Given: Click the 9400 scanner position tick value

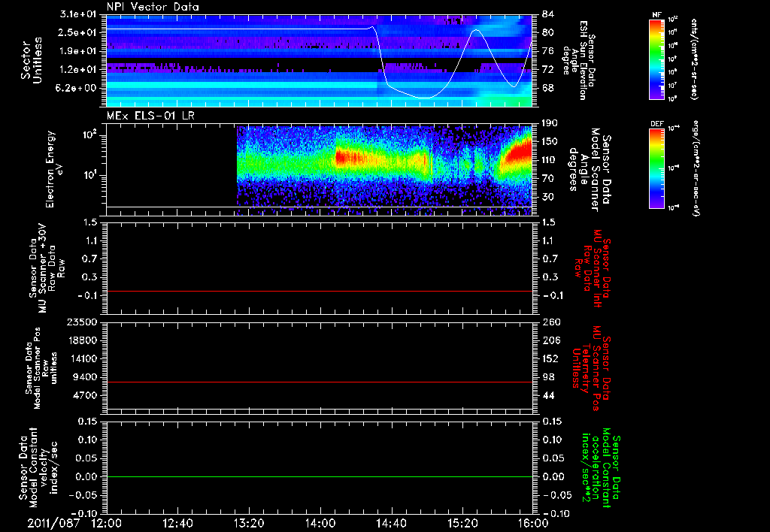Looking at the screenshot, I should point(85,377).
